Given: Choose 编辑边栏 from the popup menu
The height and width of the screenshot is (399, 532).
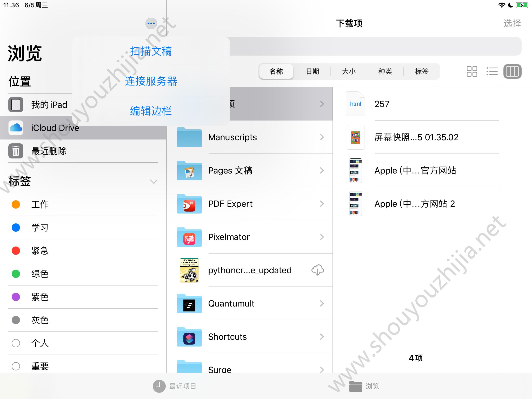Looking at the screenshot, I should click(151, 111).
